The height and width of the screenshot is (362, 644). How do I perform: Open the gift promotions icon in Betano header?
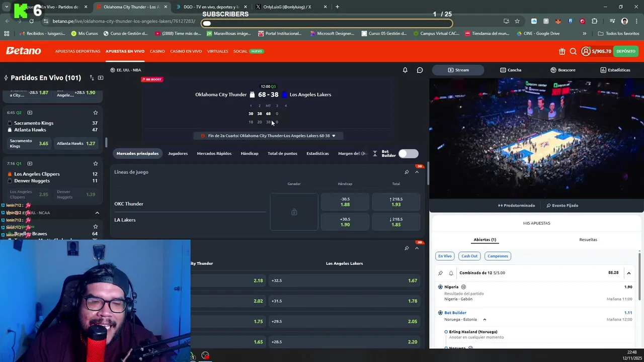click(x=562, y=51)
